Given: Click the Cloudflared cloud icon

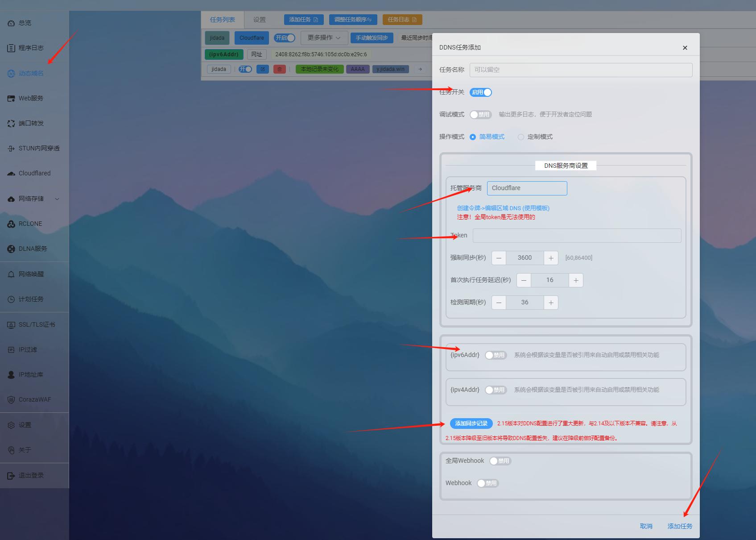Looking at the screenshot, I should tap(11, 174).
